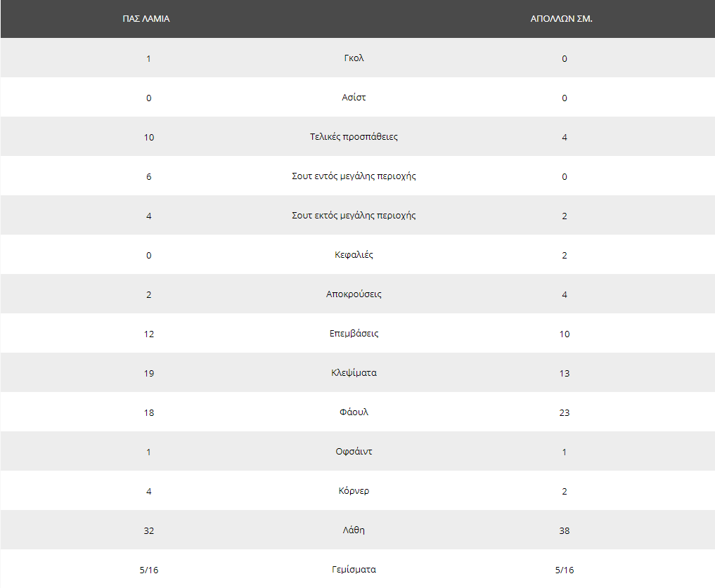Click the Οφσάιντ row label
715x588 pixels.
tap(354, 451)
